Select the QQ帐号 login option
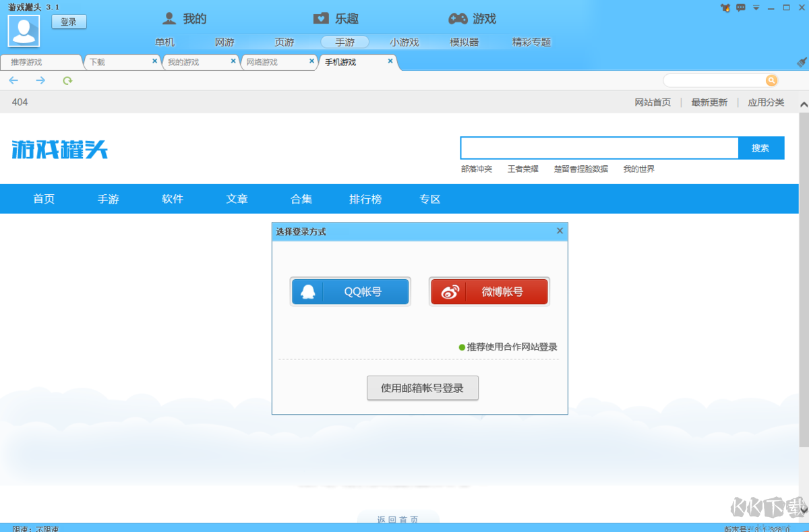This screenshot has height=532, width=809. [350, 291]
